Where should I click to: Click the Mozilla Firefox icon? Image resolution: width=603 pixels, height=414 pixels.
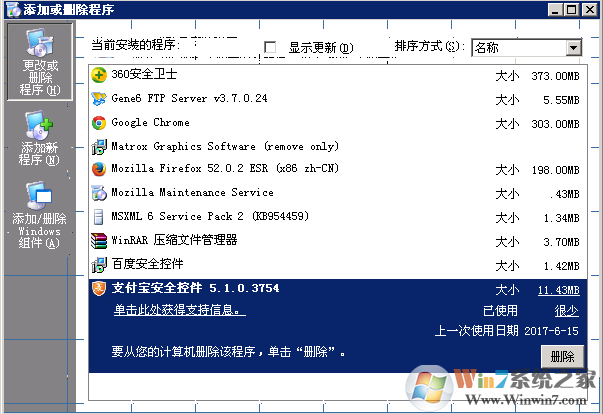point(99,169)
